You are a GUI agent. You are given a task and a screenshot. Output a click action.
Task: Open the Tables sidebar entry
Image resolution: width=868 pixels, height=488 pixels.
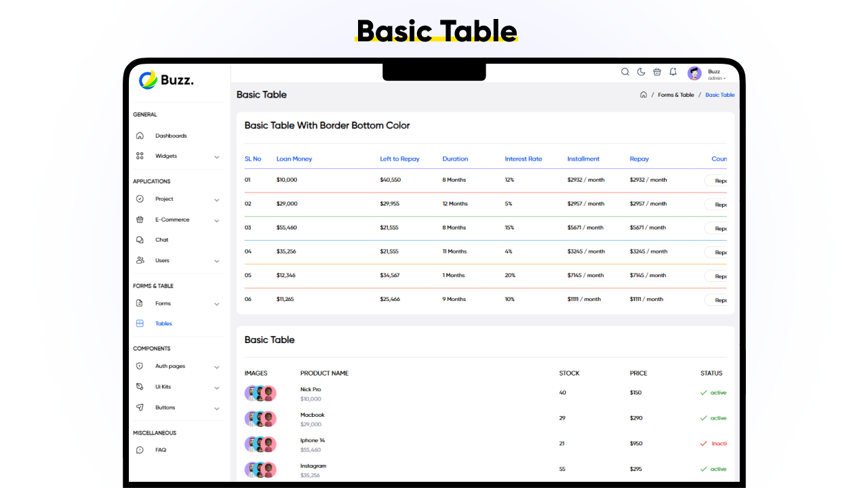163,323
